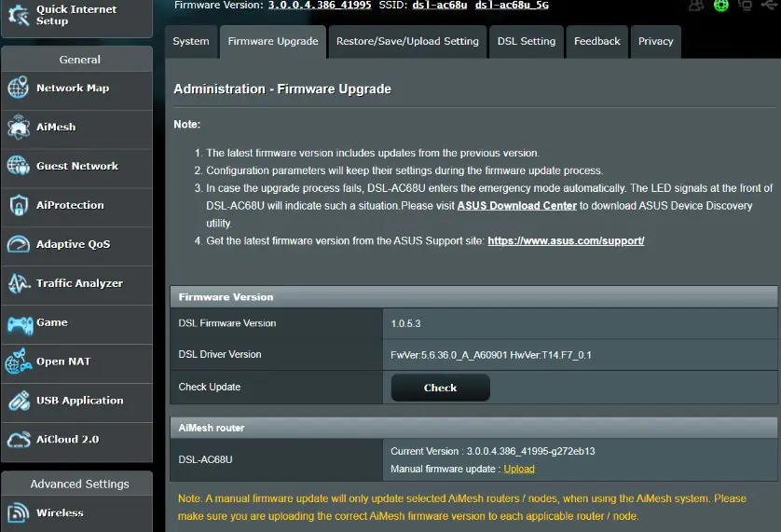Open AiCloud 2.0 cloud icon

19,440
